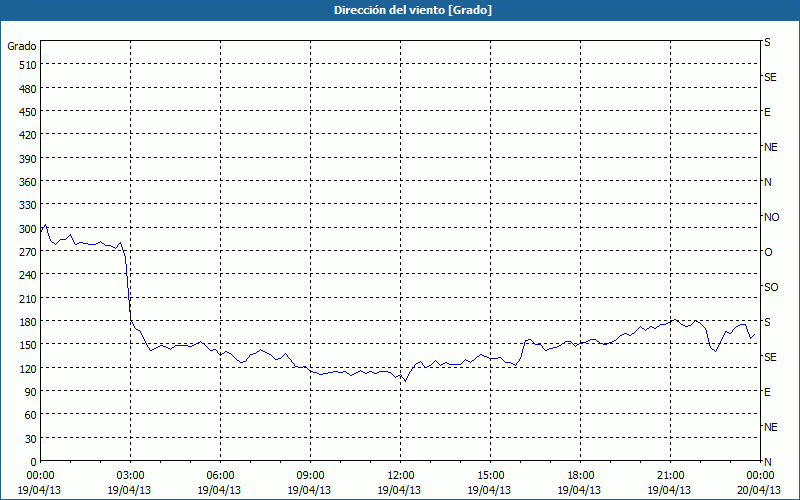Screen dimensions: 800x500
Task: Click the 06:00 time label
Action: [220, 476]
